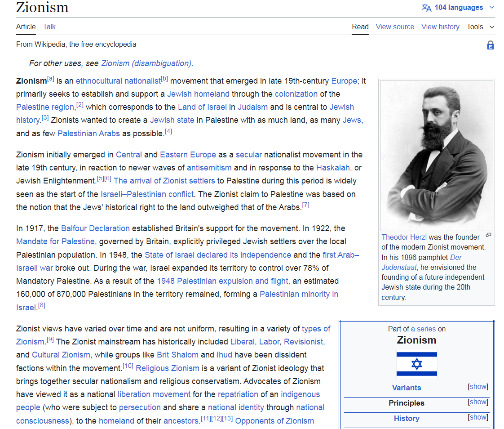504x429 pixels.
Task: Click the Principles heading in sidebar
Action: point(406,403)
